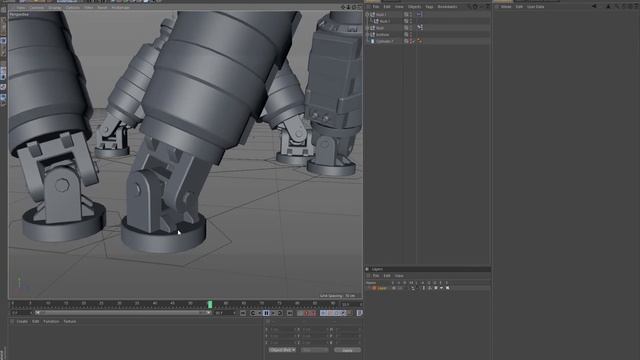Viewport: 640px width, 360px height.
Task: Collapse the top Null.1 hierarchy expander
Action: tap(367, 14)
